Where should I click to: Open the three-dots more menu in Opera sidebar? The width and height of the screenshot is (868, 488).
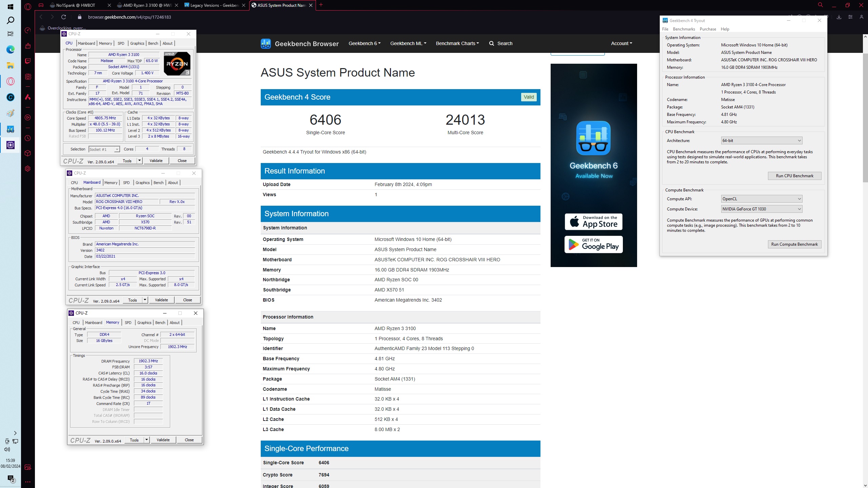(28, 482)
